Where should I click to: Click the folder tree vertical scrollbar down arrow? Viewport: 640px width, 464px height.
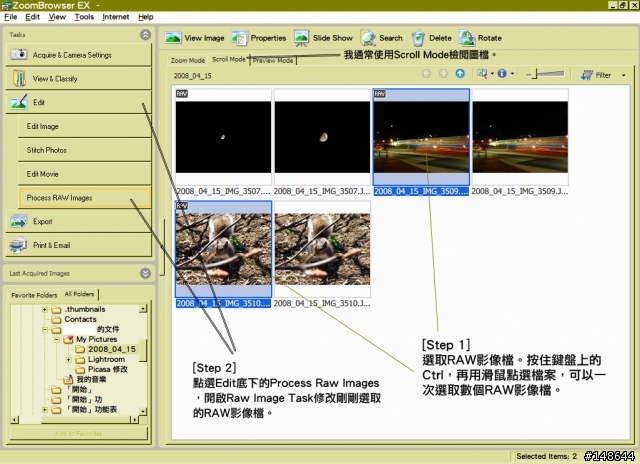pos(143,411)
